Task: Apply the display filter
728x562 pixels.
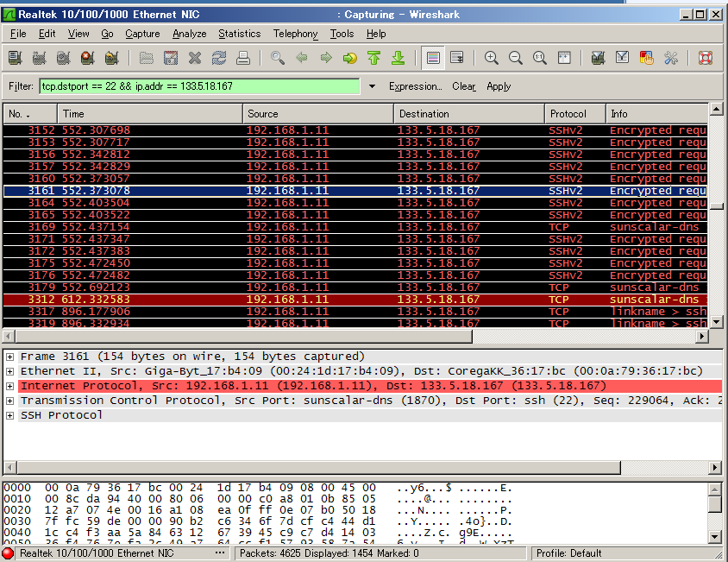Action: pyautogui.click(x=499, y=86)
